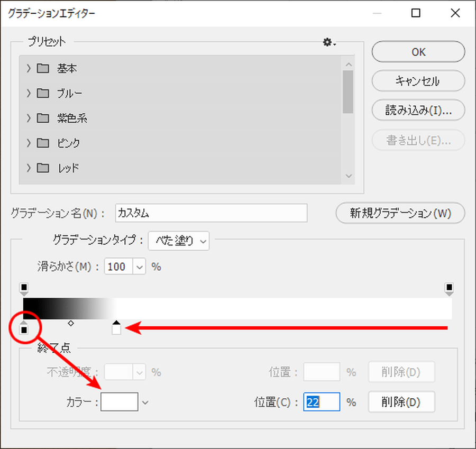Image resolution: width=476 pixels, height=449 pixels.
Task: Select the black color stop at left end
Action: (x=24, y=327)
